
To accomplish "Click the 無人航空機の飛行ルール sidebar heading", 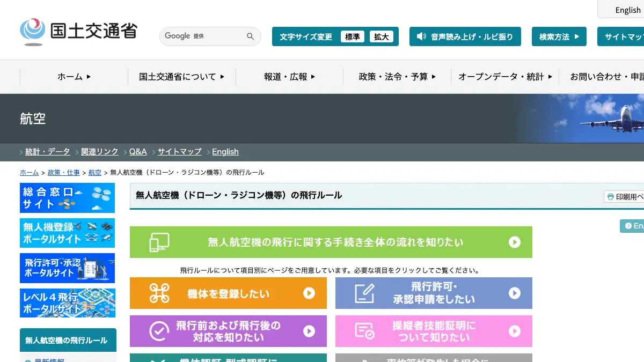I will pyautogui.click(x=68, y=340).
